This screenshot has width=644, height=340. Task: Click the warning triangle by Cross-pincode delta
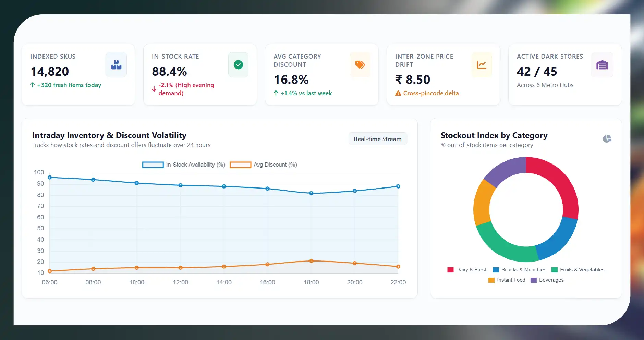tap(398, 93)
